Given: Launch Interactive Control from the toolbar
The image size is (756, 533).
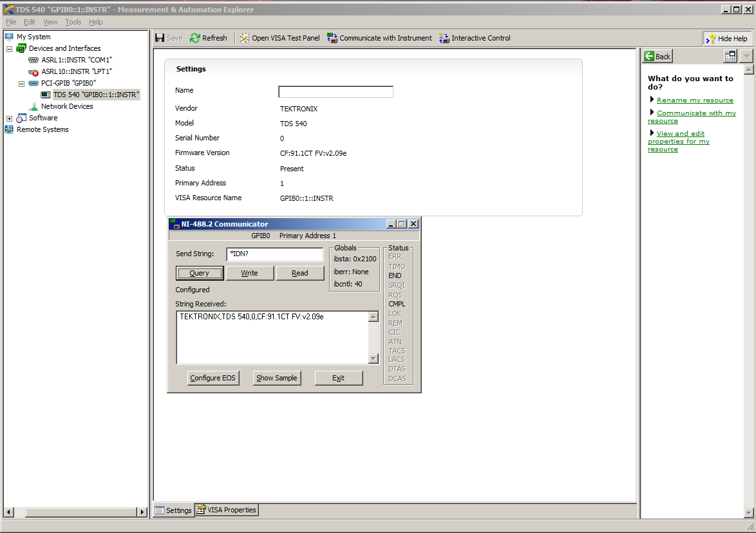Looking at the screenshot, I should point(475,38).
